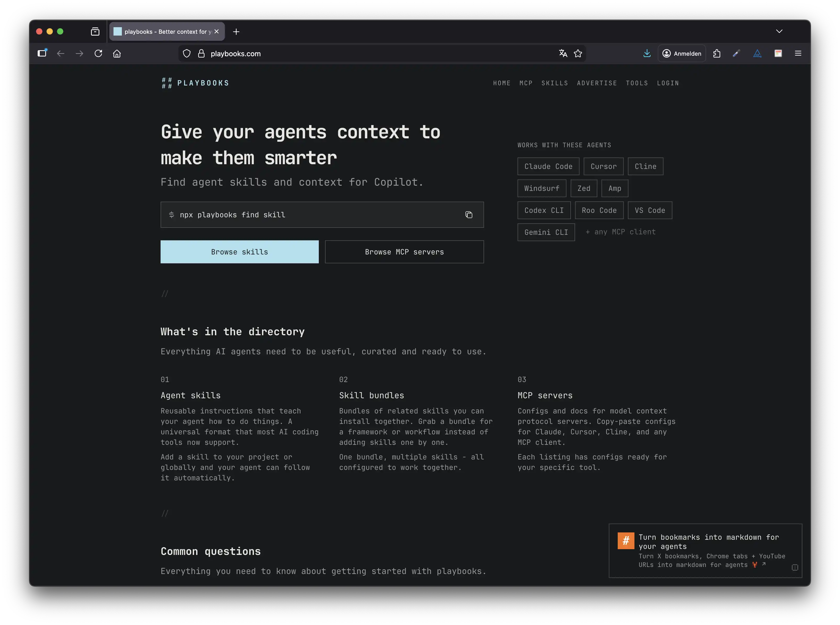Open the translate page icon

563,54
